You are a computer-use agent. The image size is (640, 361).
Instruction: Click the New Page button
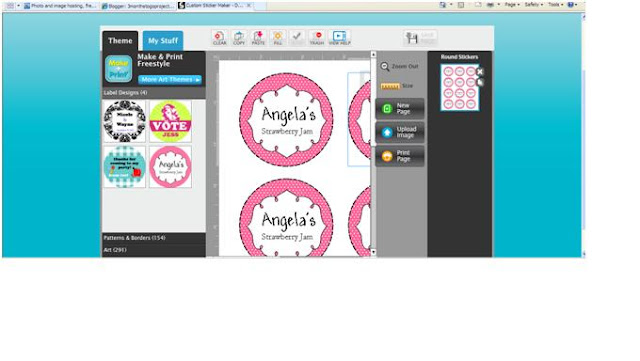[x=400, y=109]
